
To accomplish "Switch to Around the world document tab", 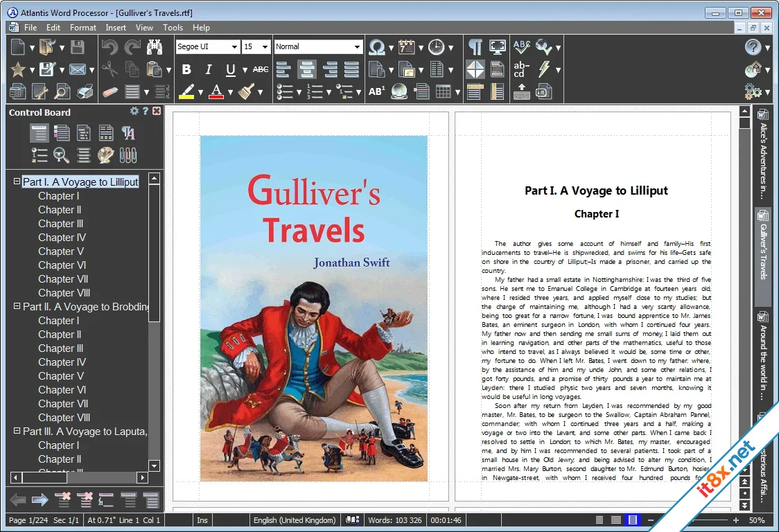I will (762, 357).
